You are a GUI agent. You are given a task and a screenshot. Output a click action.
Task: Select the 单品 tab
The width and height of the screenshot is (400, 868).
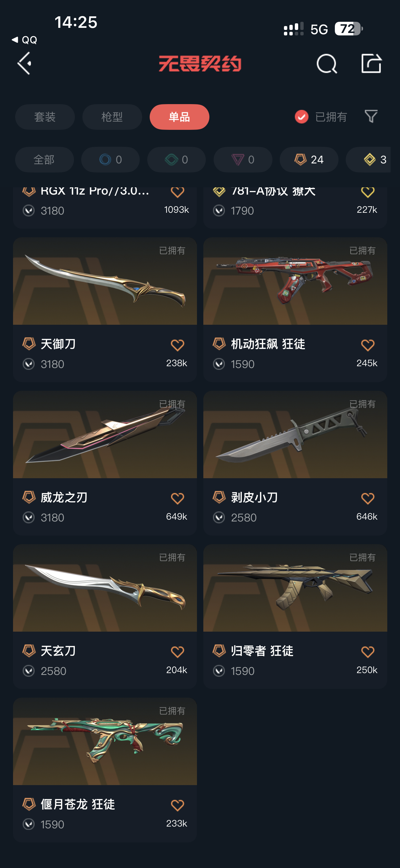point(179,117)
